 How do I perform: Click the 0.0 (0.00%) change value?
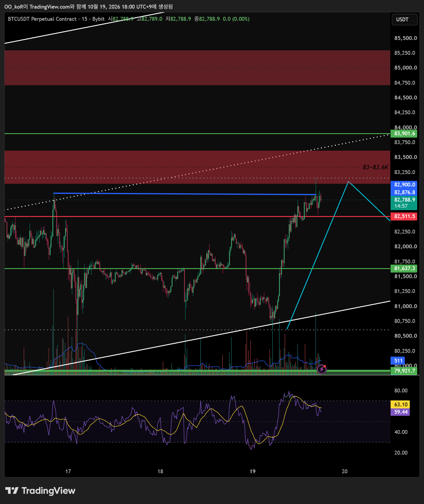(236, 19)
